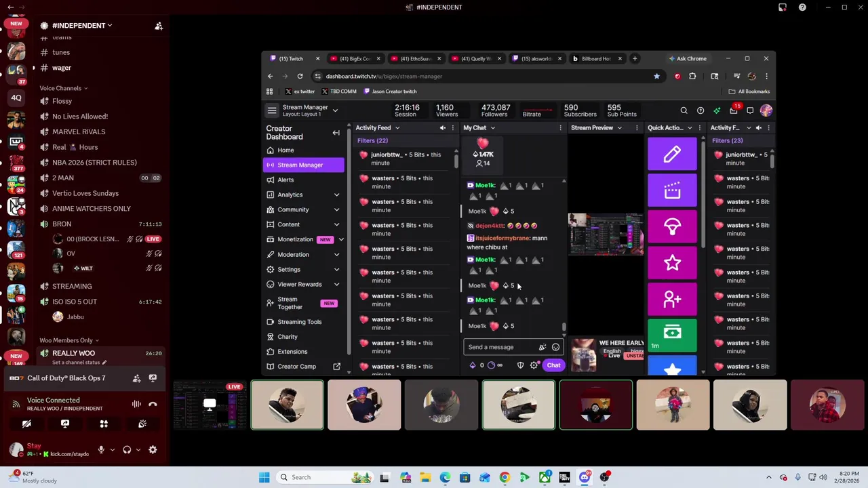Open Discord microphone input options arrow
This screenshot has height=488, width=868.
(x=113, y=449)
